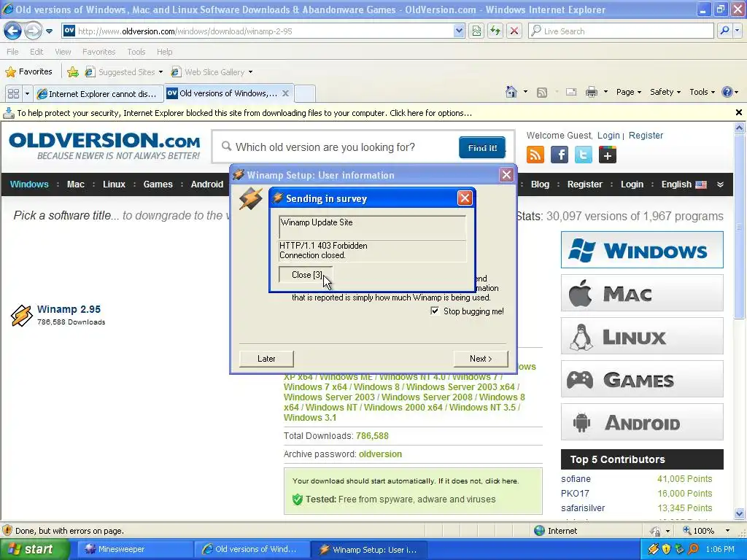
Task: Open the Tools command bar dropdown
Action: point(702,92)
